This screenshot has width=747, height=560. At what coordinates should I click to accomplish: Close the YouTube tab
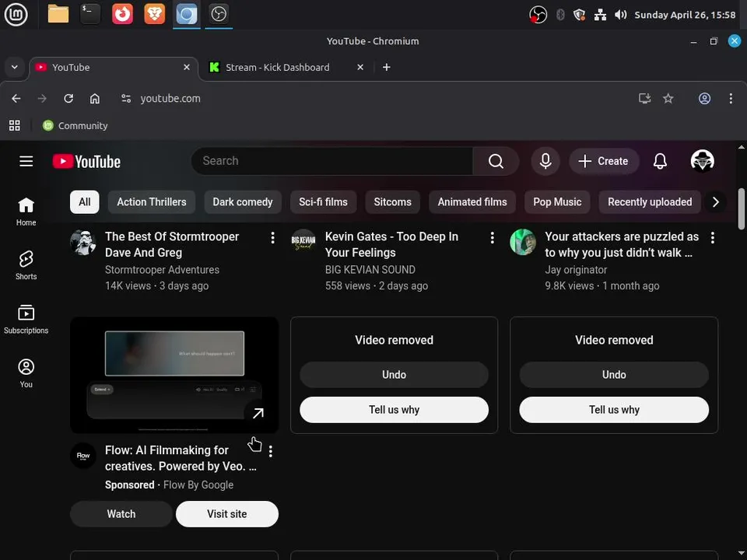click(x=187, y=67)
